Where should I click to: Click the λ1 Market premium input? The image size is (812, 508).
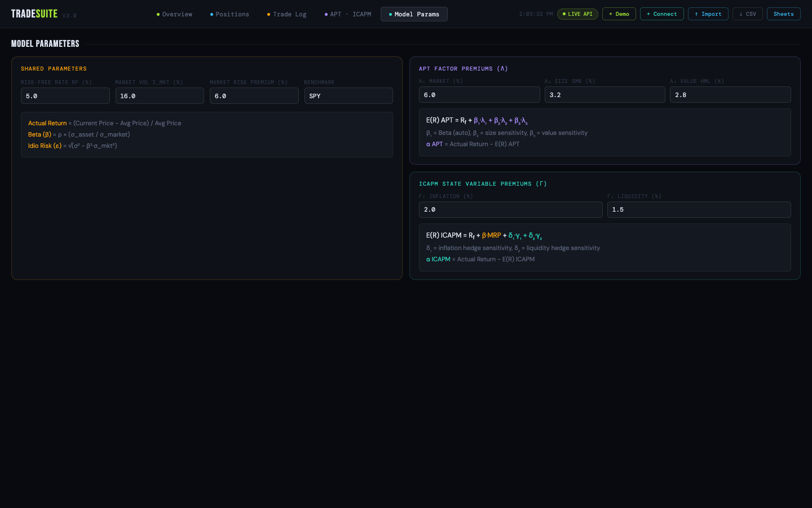479,95
